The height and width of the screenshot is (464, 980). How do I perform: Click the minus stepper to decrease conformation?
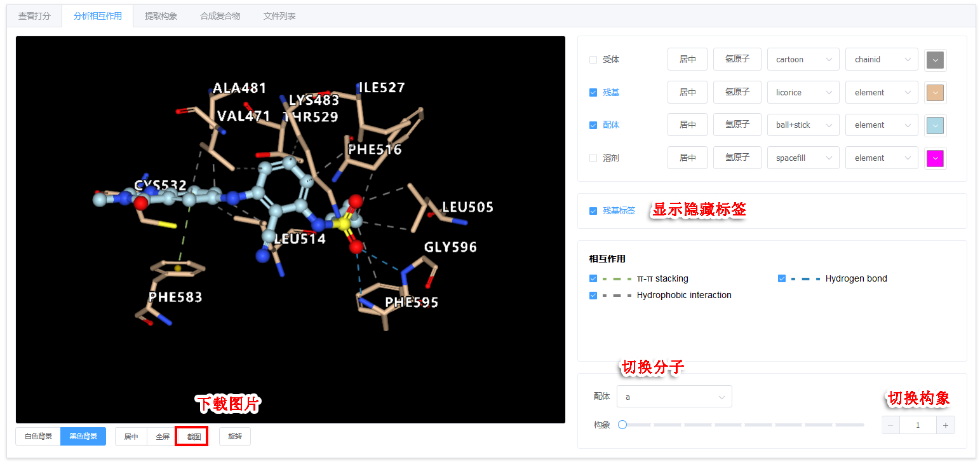(890, 425)
